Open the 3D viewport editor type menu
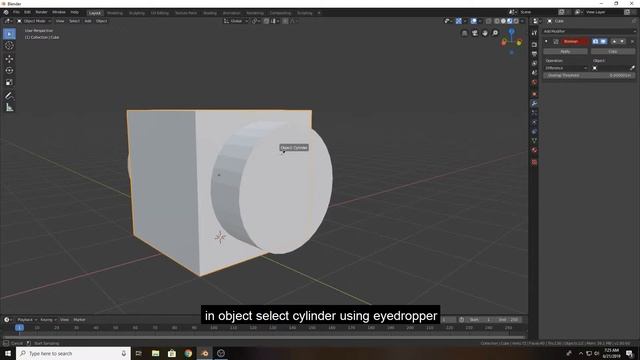The image size is (640, 360). (x=8, y=21)
